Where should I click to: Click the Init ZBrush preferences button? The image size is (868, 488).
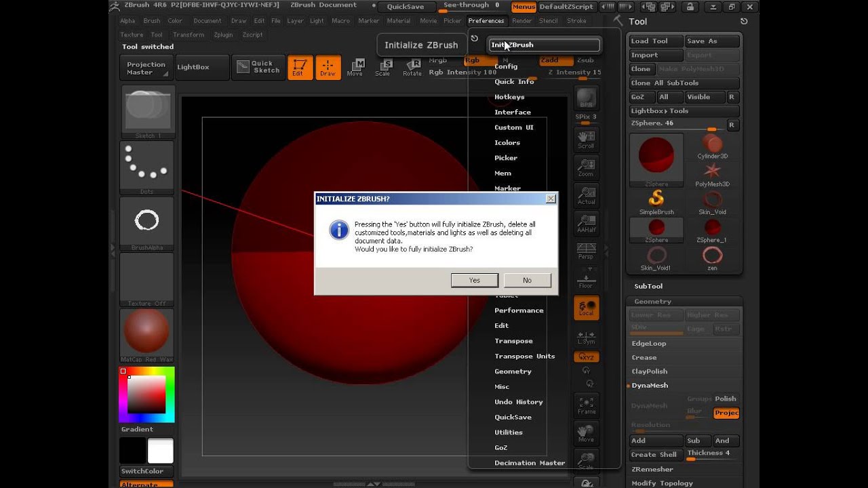545,45
